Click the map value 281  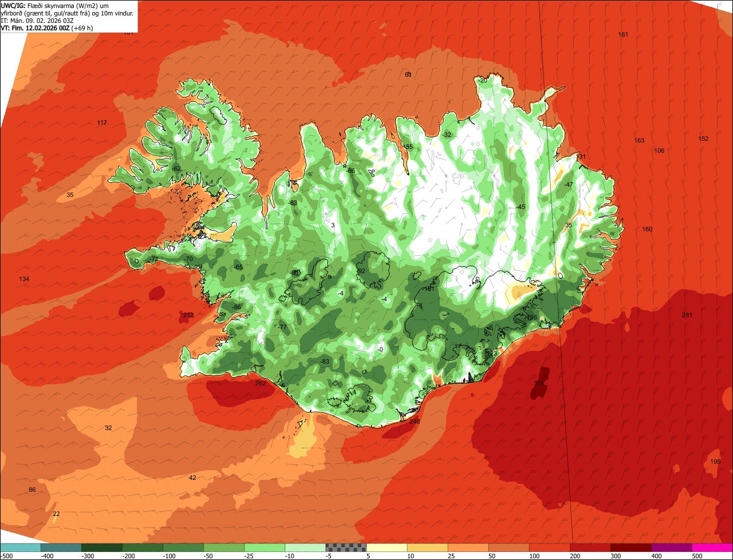point(687,316)
